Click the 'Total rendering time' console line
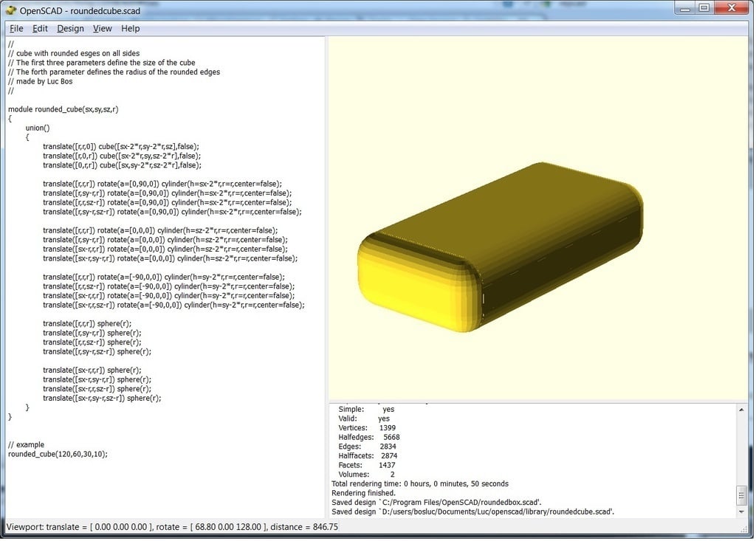The width and height of the screenshot is (756, 541). click(420, 483)
